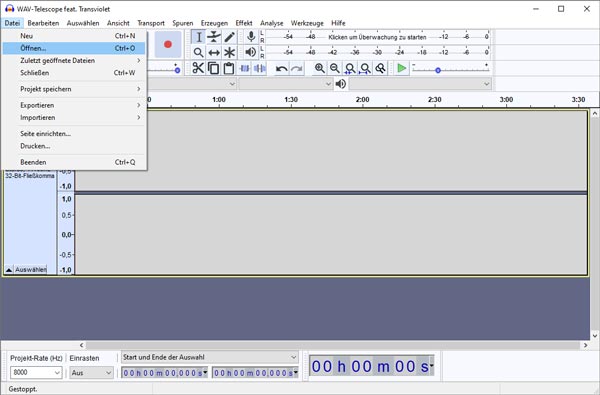The image size is (600, 395).
Task: Select the Multi-tool asterisk icon
Action: point(229,52)
